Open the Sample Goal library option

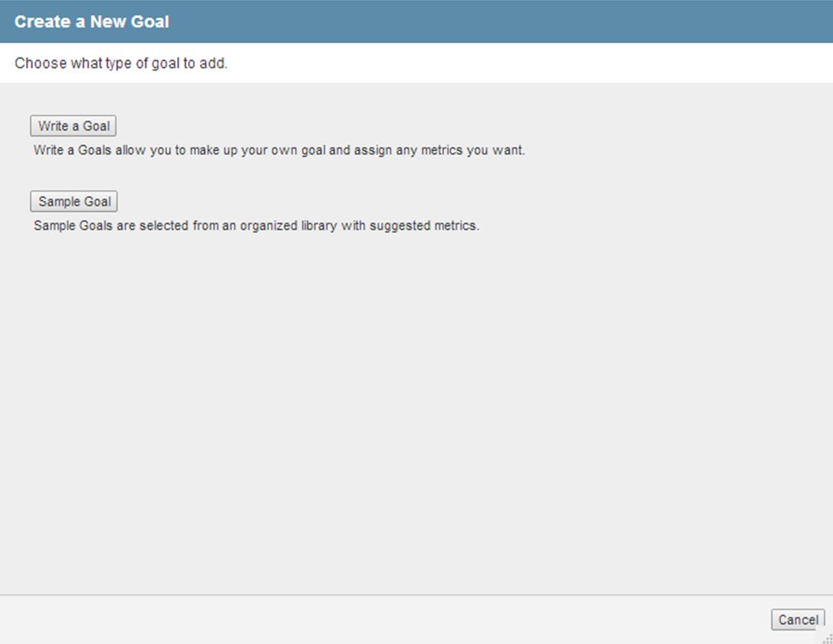pos(74,202)
